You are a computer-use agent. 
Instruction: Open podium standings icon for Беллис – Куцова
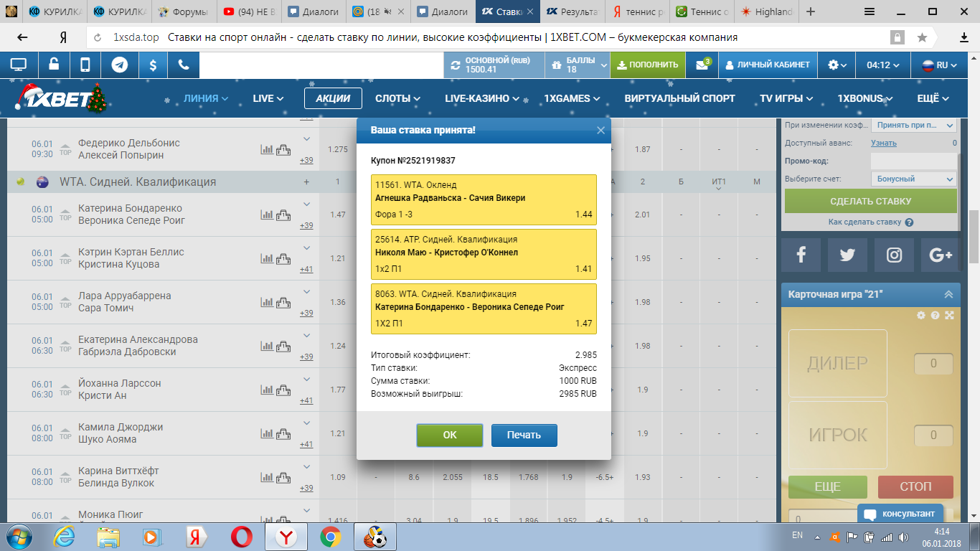click(283, 258)
